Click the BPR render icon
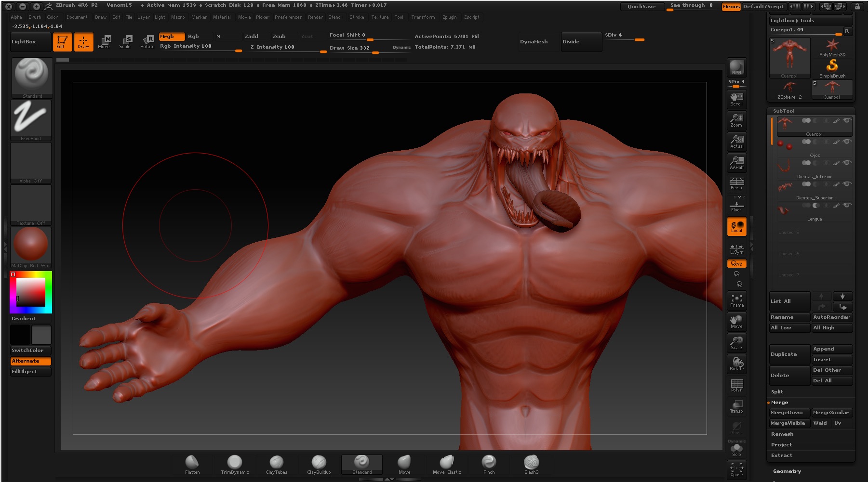This screenshot has width=868, height=482. 736,67
